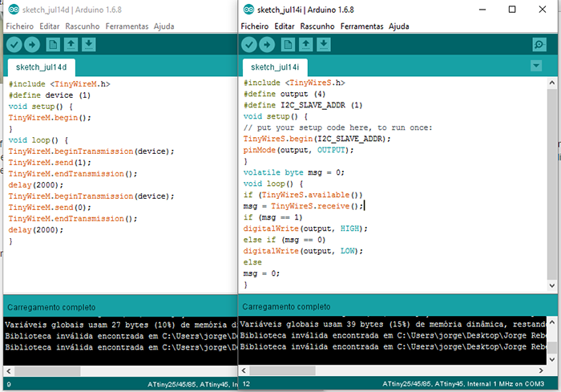Click line '#include <TinyWireM.h>' in sketch_jul14d
This screenshot has width=561, height=392.
59,84
